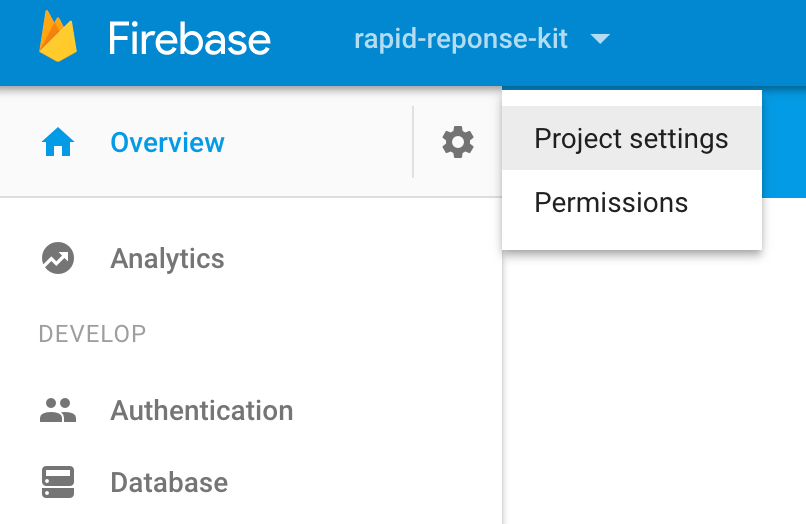The width and height of the screenshot is (806, 524).
Task: Select Project settings menu entry
Action: [631, 138]
